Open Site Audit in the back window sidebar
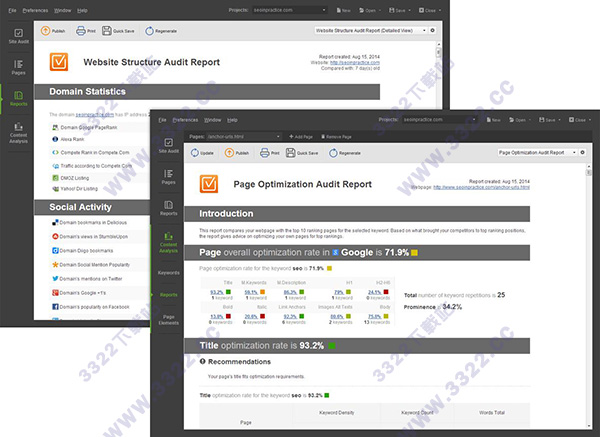Image resolution: width=600 pixels, height=437 pixels. 18,36
